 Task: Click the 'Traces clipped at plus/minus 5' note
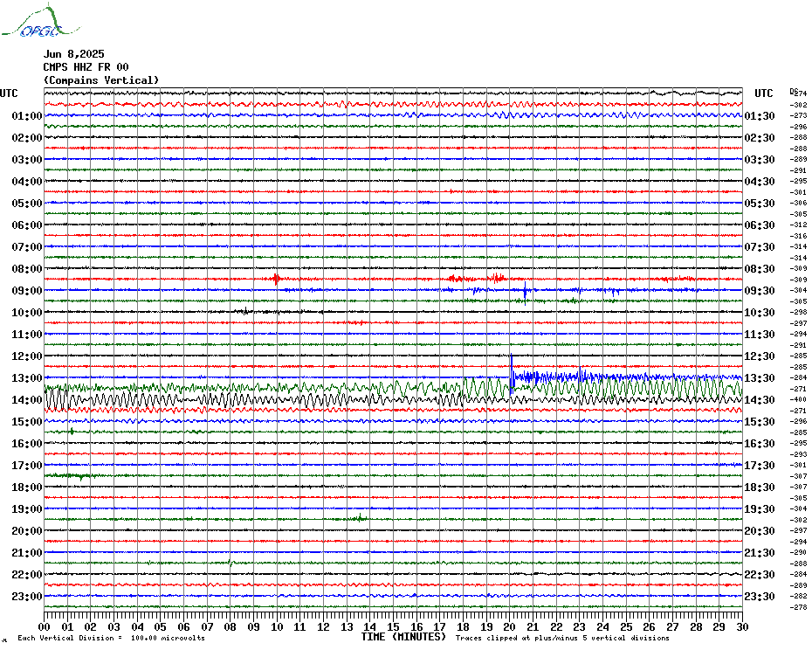(562, 638)
